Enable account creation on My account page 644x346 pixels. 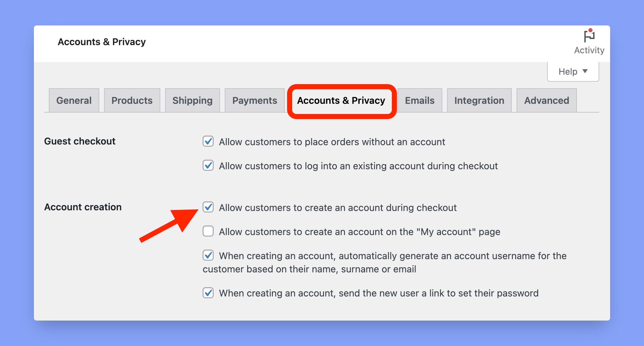[x=208, y=231]
